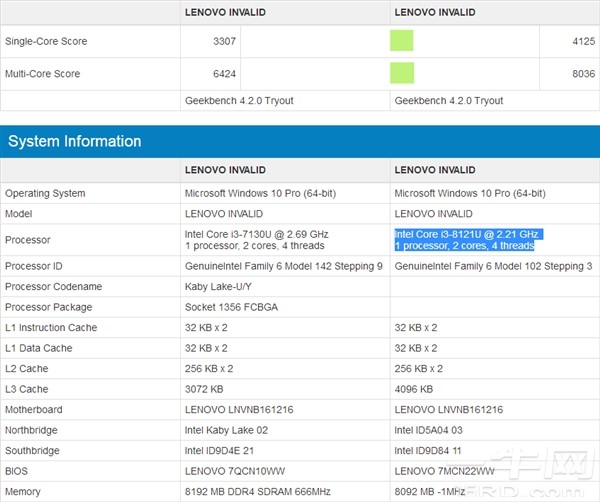
Task: Click the 4096 KB L3 cache value
Action: (414, 389)
